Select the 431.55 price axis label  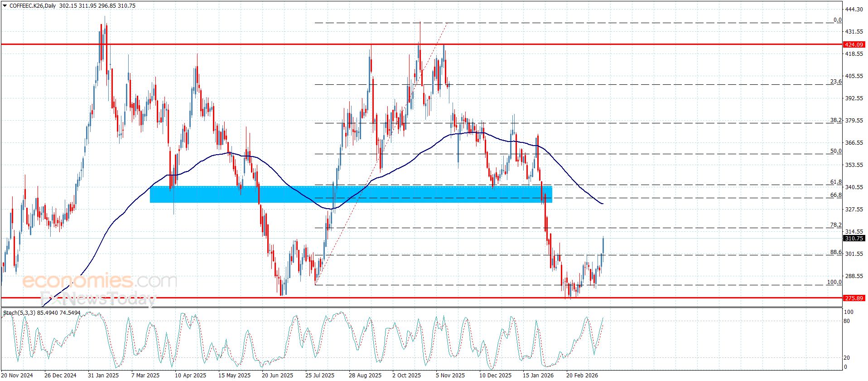854,32
